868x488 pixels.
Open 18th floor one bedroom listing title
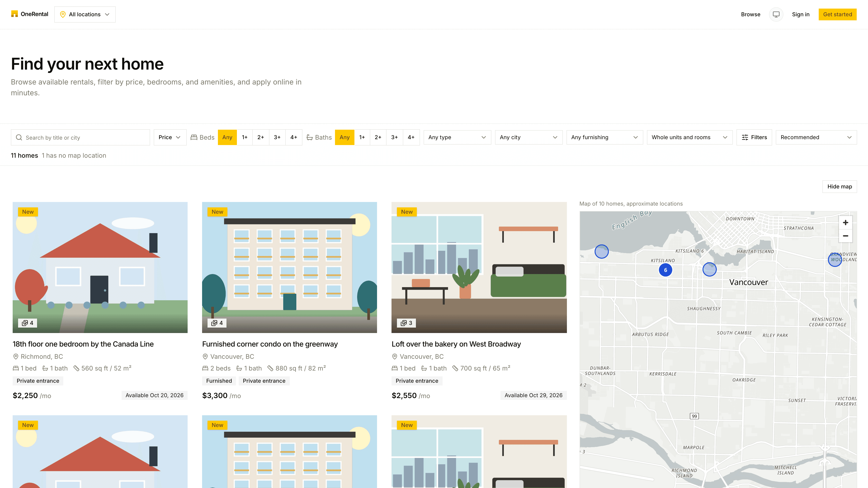pos(83,344)
